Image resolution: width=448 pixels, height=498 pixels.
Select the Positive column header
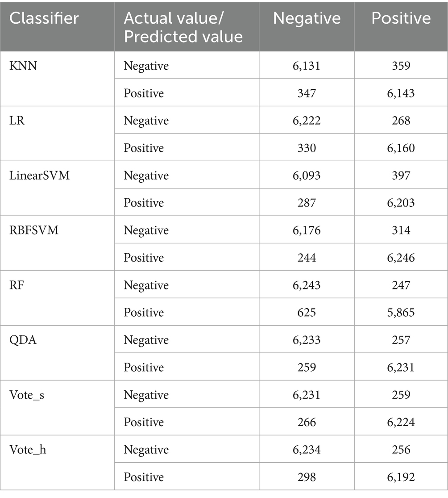click(x=401, y=18)
